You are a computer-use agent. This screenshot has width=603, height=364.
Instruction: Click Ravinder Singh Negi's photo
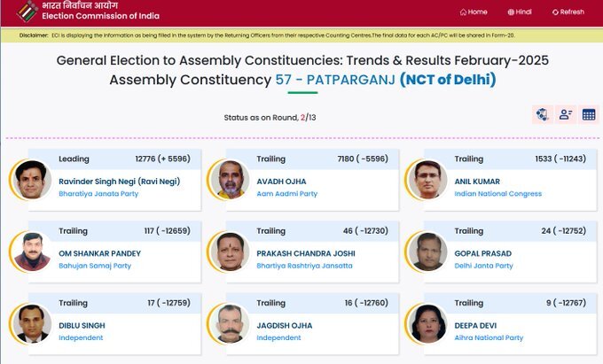(x=32, y=180)
